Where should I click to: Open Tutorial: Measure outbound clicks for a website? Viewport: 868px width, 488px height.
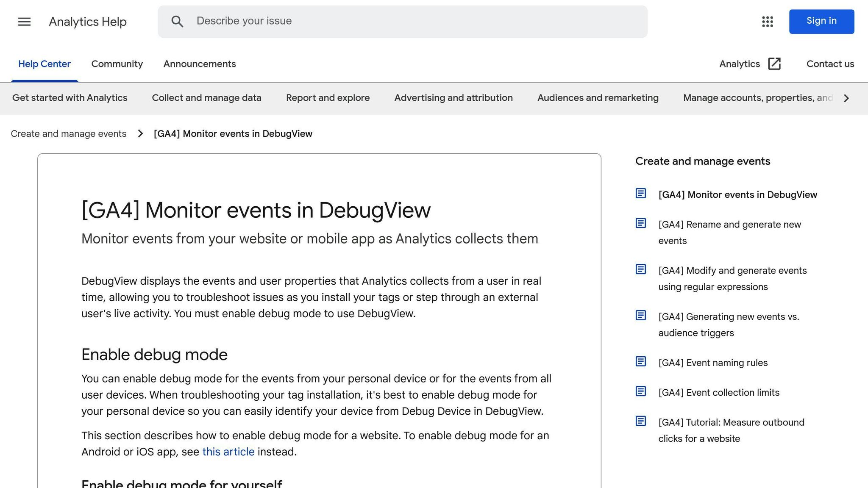point(731,430)
